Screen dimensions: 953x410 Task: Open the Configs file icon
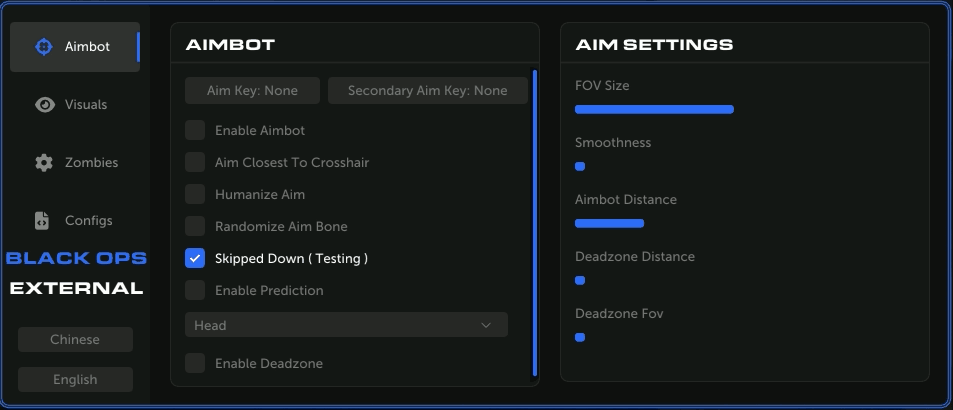pyautogui.click(x=42, y=220)
